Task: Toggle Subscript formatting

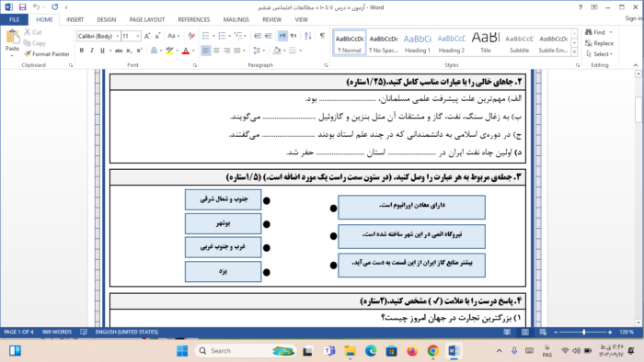Action: (x=129, y=51)
